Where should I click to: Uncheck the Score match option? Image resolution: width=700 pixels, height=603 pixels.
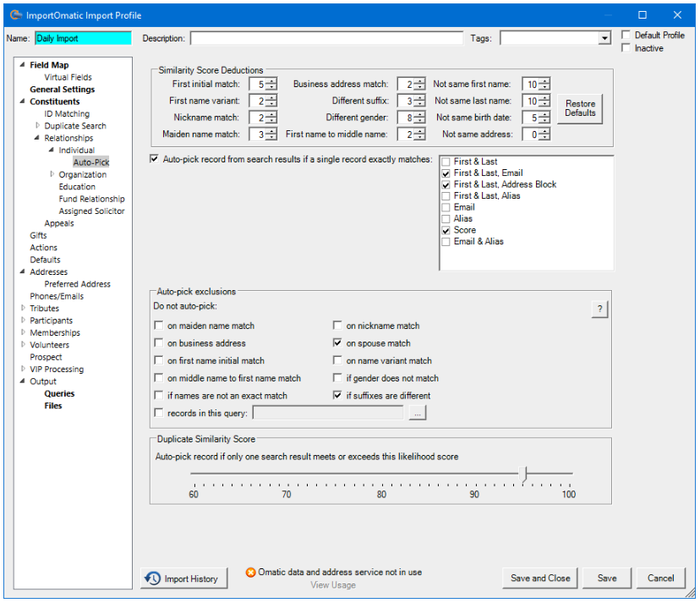pyautogui.click(x=446, y=231)
